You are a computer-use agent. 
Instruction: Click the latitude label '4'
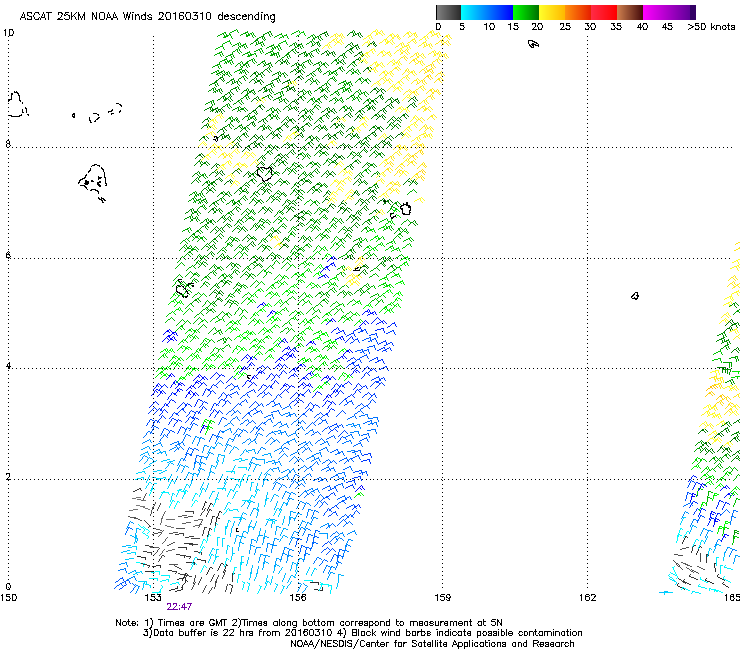click(x=8, y=365)
